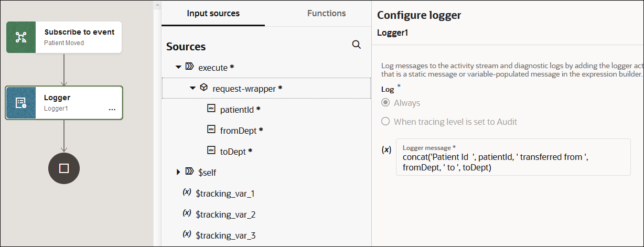Select the fromDept source element
Viewport: 644px width, 247px height.
tap(238, 130)
